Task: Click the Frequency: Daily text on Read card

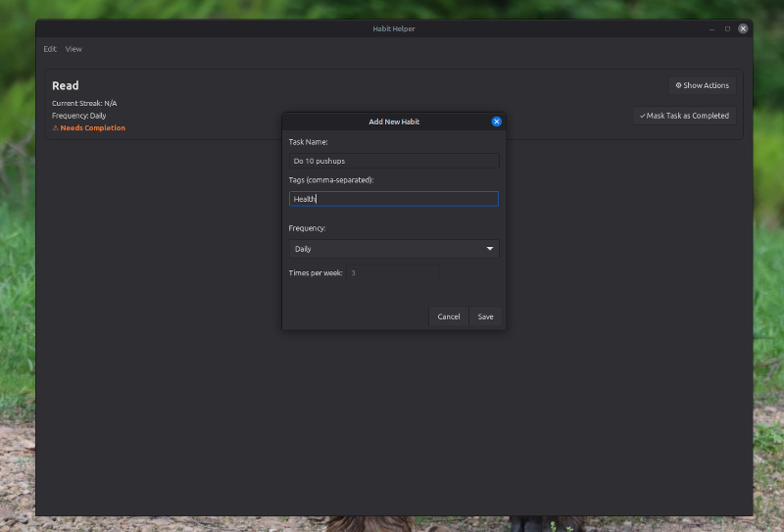Action: [x=79, y=116]
